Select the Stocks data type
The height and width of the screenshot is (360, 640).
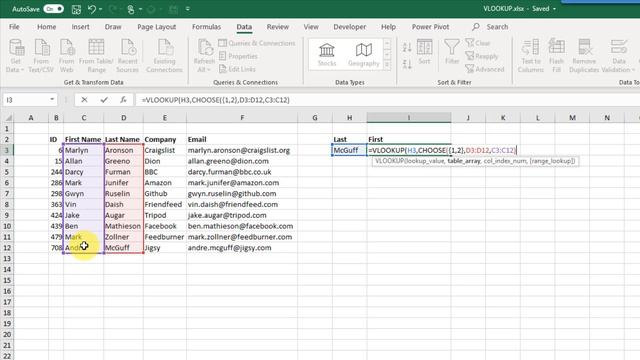click(x=327, y=55)
